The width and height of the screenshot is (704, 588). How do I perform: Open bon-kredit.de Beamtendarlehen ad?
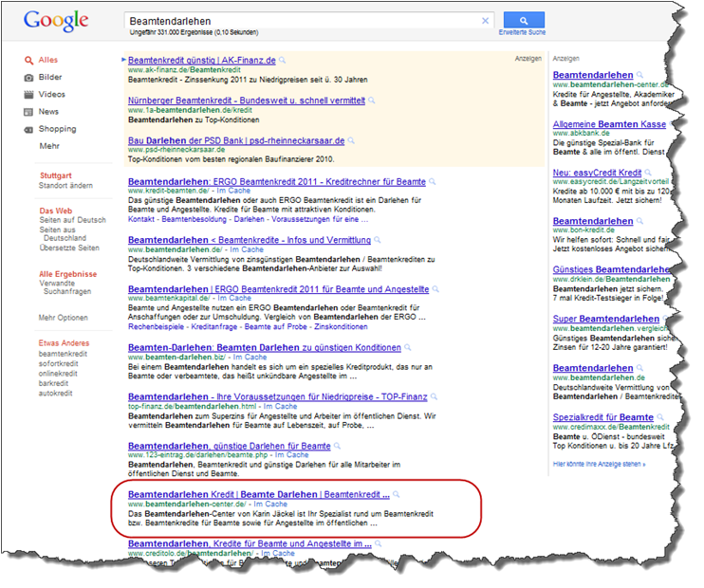click(593, 221)
